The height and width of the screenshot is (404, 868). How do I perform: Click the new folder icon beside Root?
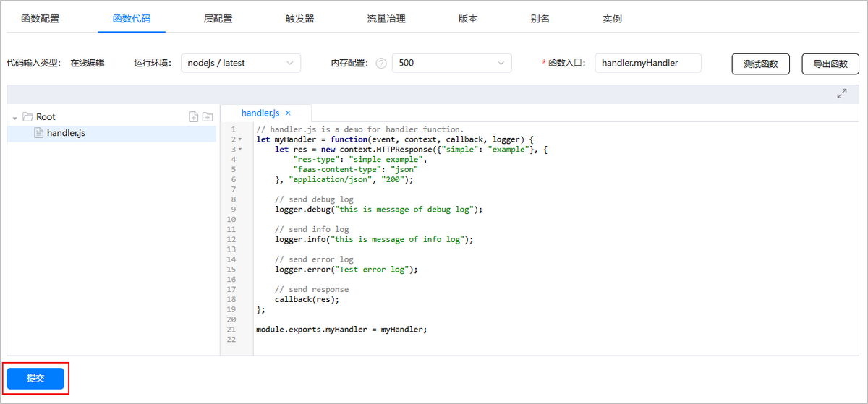[x=208, y=116]
